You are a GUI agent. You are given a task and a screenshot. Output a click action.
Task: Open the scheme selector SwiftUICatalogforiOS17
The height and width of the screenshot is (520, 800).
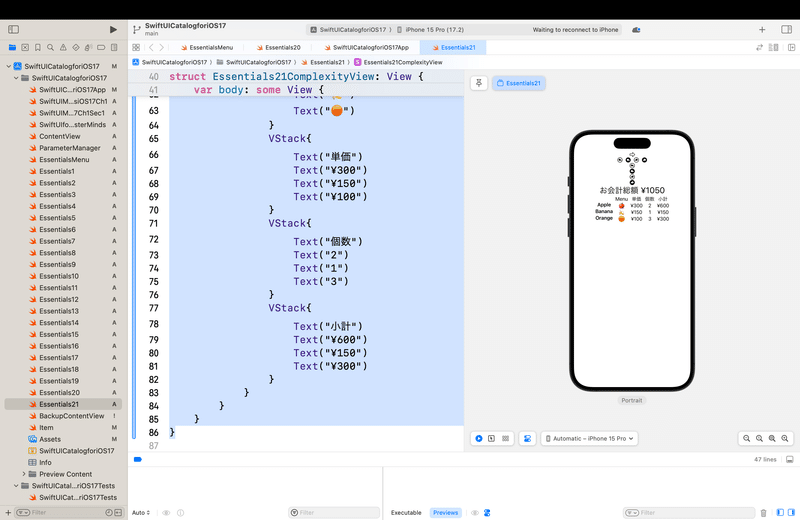(x=348, y=30)
